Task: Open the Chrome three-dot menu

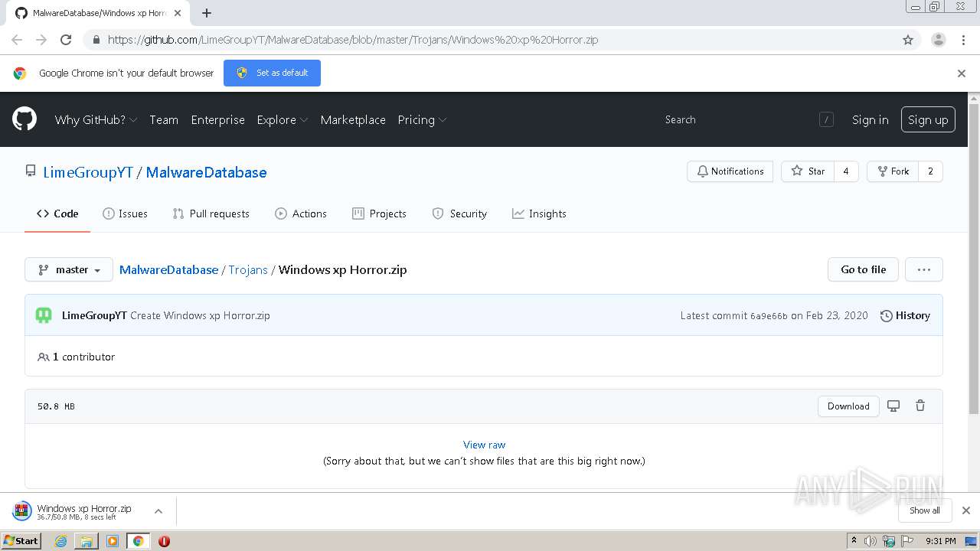Action: (x=962, y=40)
